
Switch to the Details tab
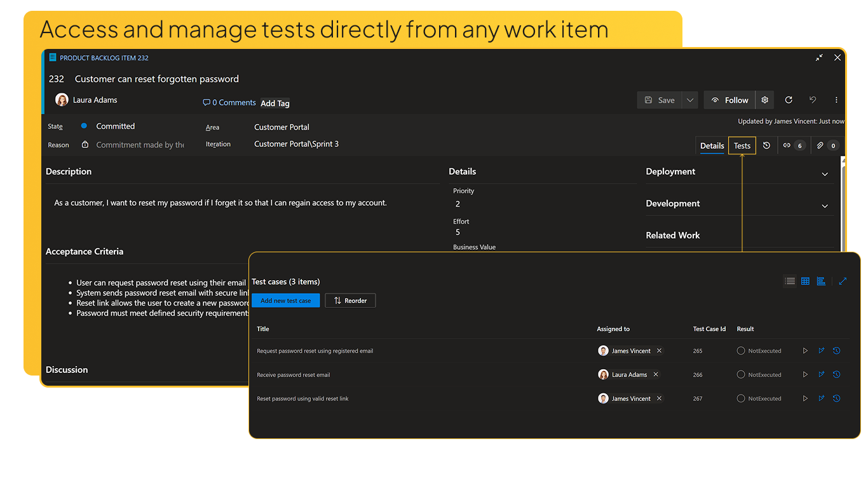coord(712,146)
